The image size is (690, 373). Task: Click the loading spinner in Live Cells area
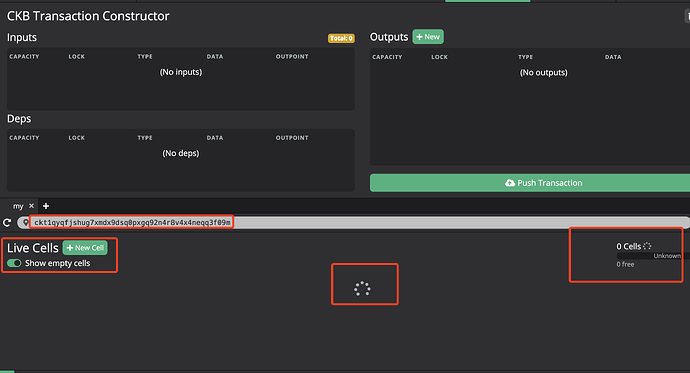(x=362, y=289)
